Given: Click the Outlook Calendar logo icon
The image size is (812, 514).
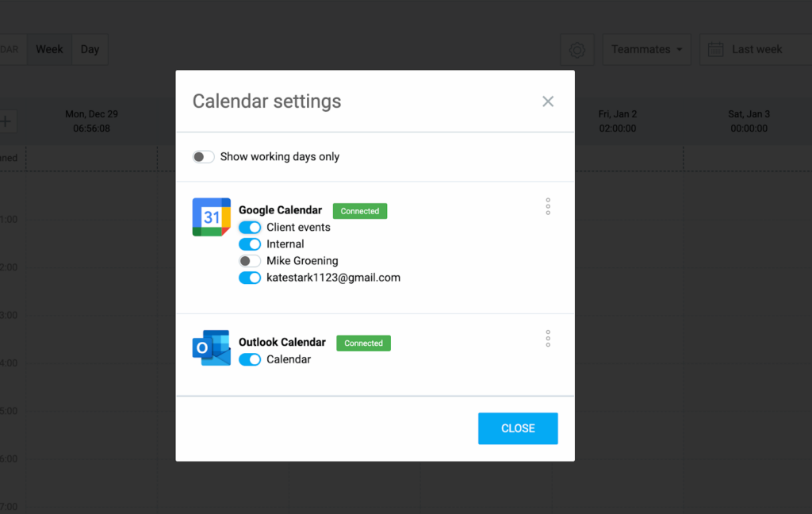Looking at the screenshot, I should (211, 347).
